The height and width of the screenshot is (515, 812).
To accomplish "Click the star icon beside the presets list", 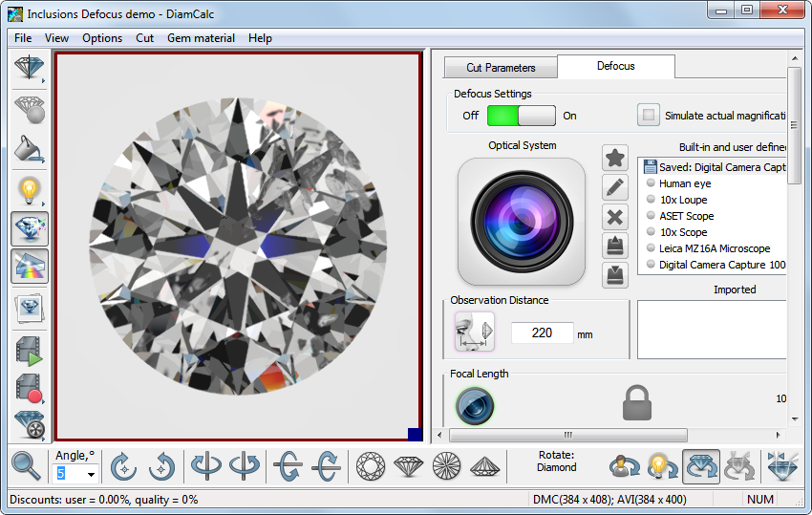I will point(615,160).
